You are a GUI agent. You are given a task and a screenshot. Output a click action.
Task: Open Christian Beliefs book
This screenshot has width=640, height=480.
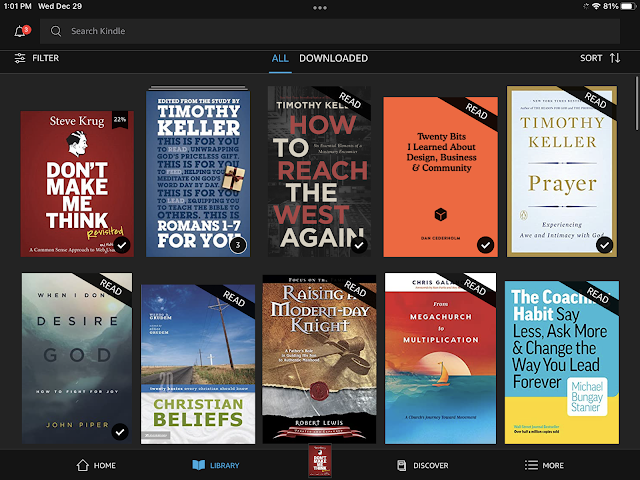198,364
